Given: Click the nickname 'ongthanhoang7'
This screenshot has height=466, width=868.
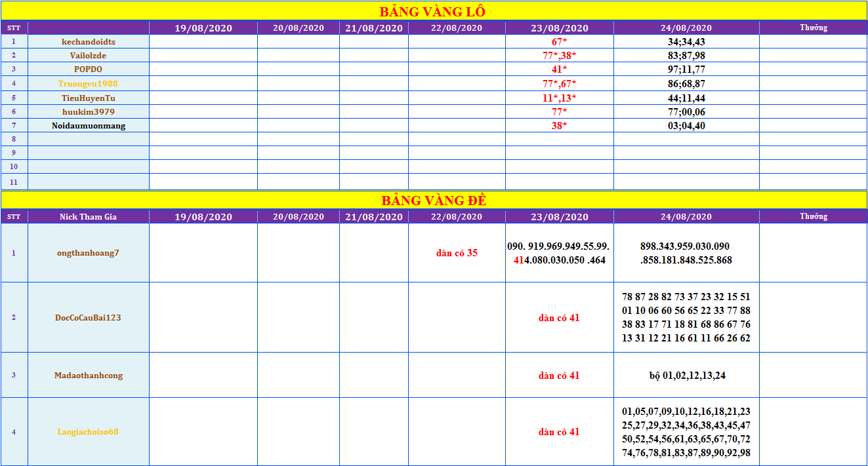Looking at the screenshot, I should tap(89, 253).
